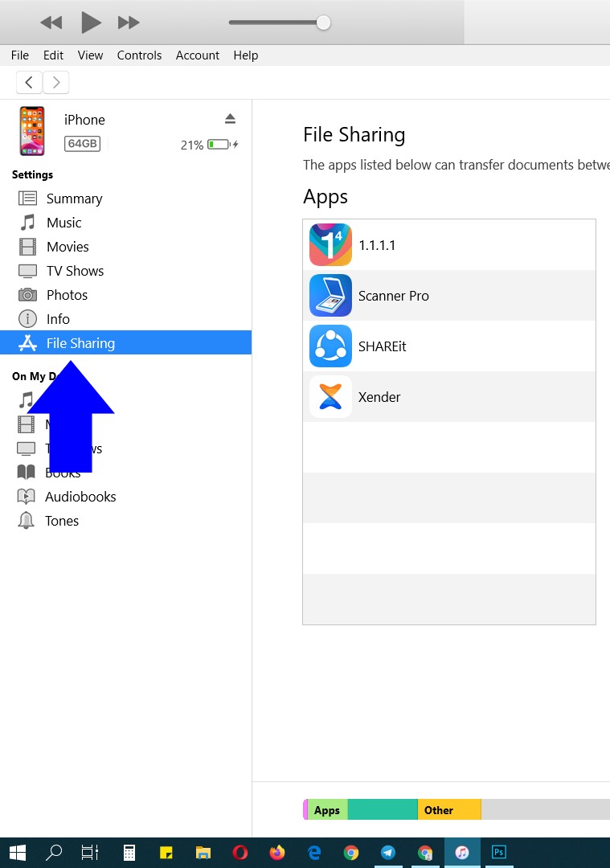Open Sticky Notes from the taskbar
The height and width of the screenshot is (868, 610).
pos(166,853)
